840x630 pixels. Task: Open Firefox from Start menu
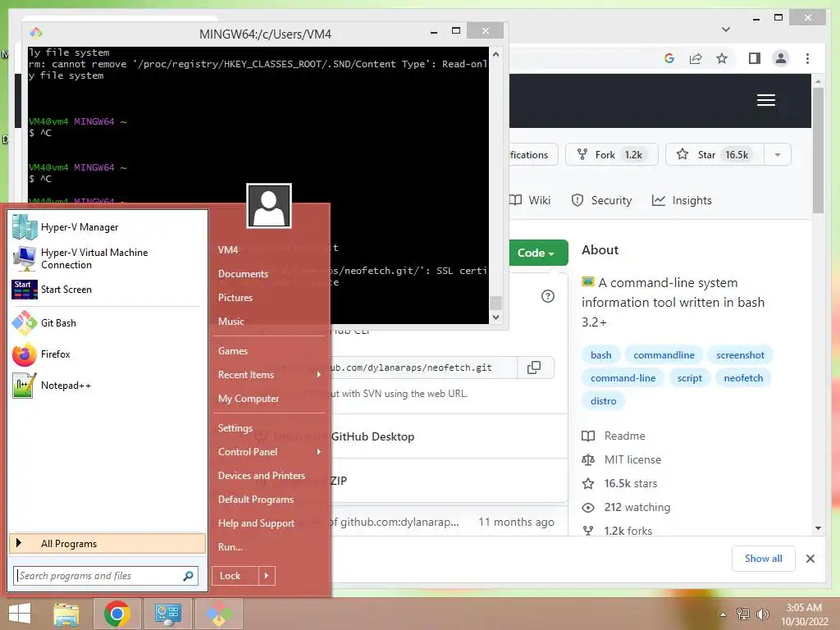(x=107, y=354)
